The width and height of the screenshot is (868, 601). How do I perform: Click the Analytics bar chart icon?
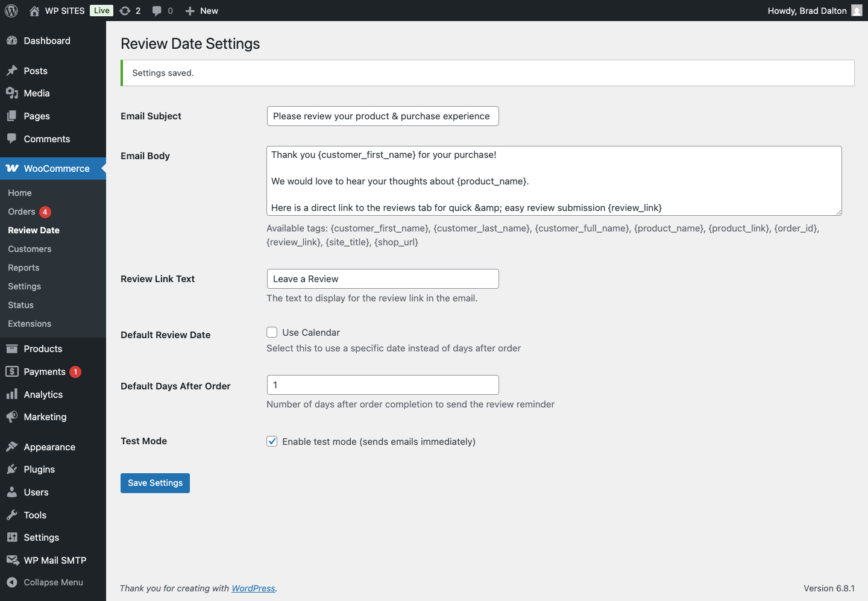(12, 395)
